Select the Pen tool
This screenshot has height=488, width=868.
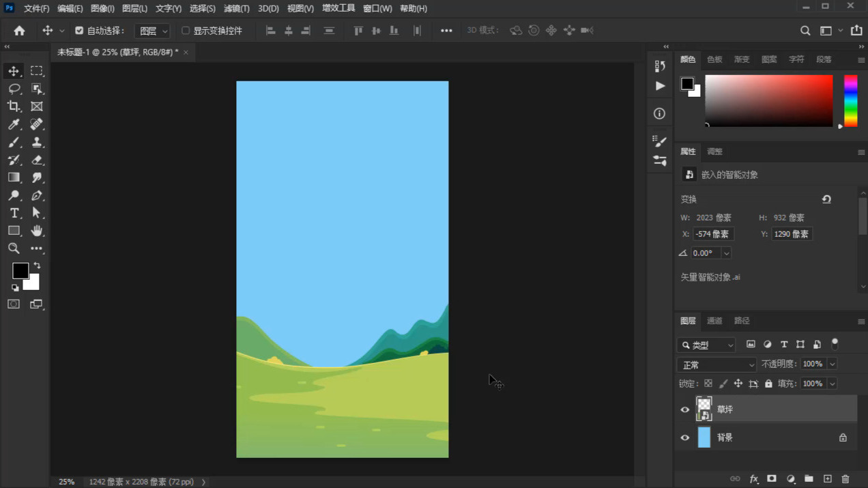pos(37,195)
